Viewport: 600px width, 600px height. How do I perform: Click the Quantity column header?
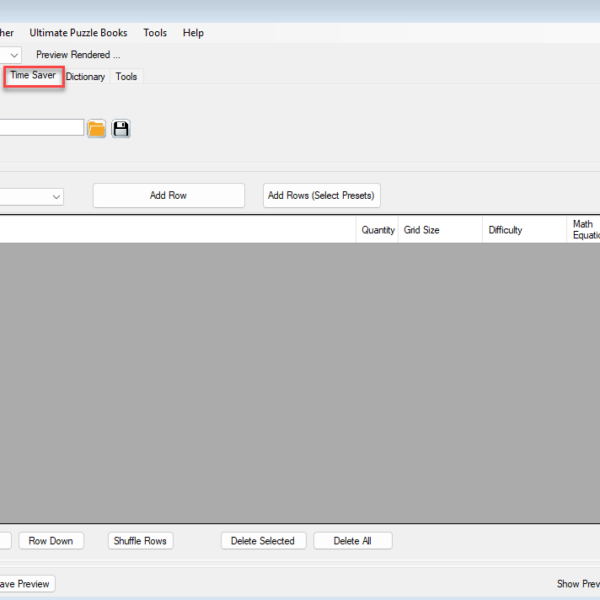coord(378,230)
